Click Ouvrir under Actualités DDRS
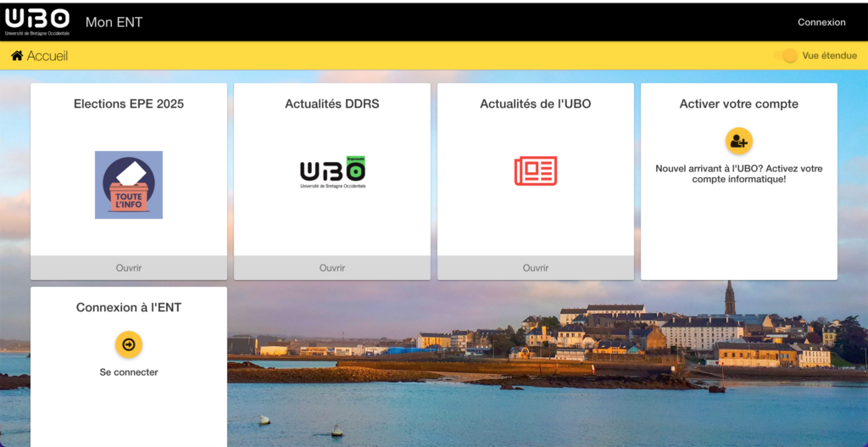 332,268
